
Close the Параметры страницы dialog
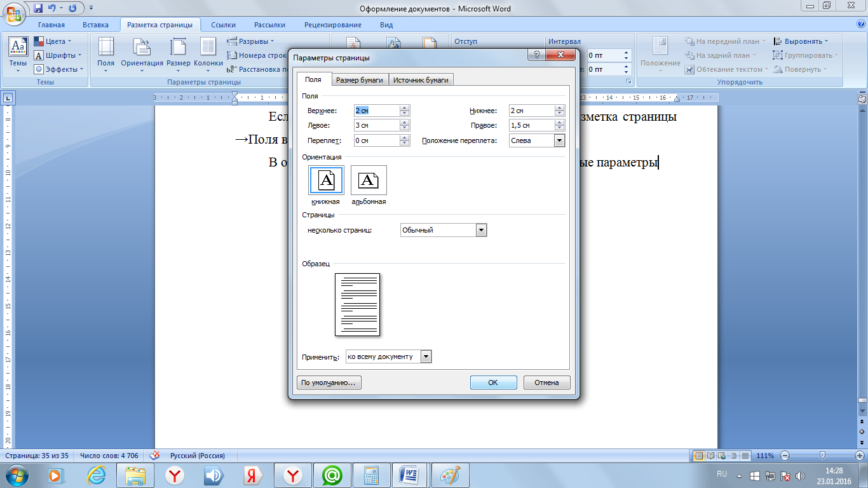click(x=562, y=56)
